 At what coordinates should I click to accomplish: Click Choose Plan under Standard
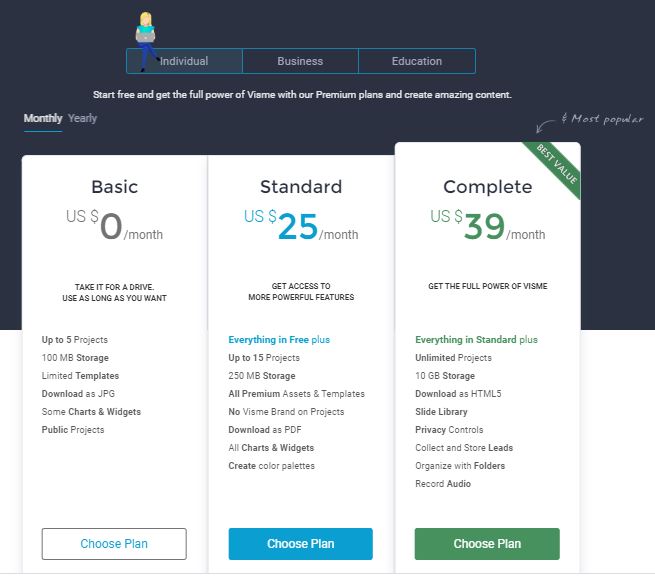pos(300,543)
